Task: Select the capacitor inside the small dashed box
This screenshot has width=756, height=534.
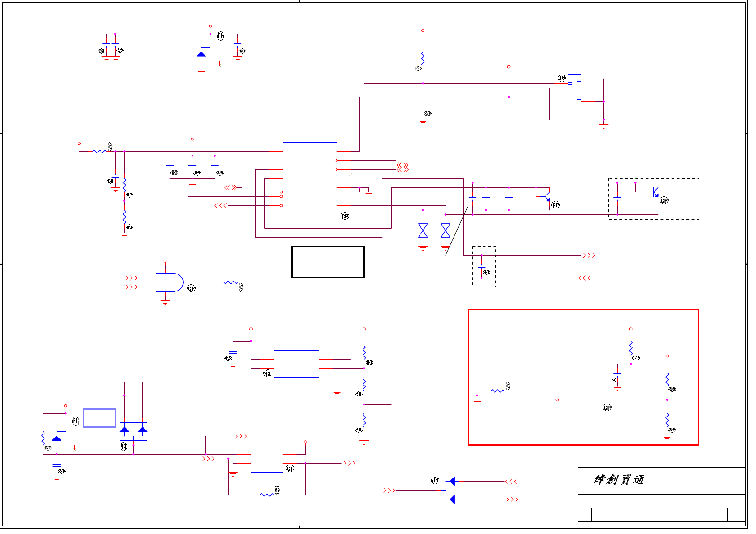Action: (481, 266)
